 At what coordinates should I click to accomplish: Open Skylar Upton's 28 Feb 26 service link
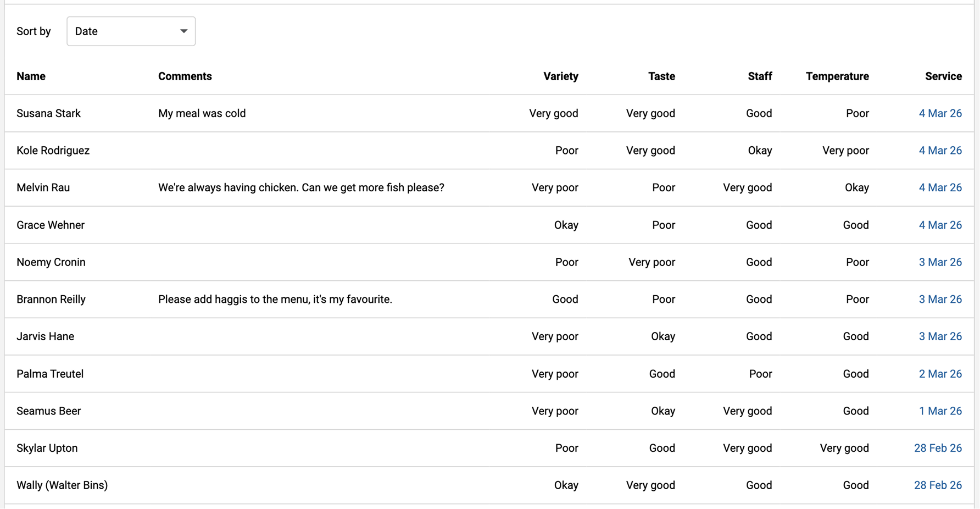pos(938,448)
